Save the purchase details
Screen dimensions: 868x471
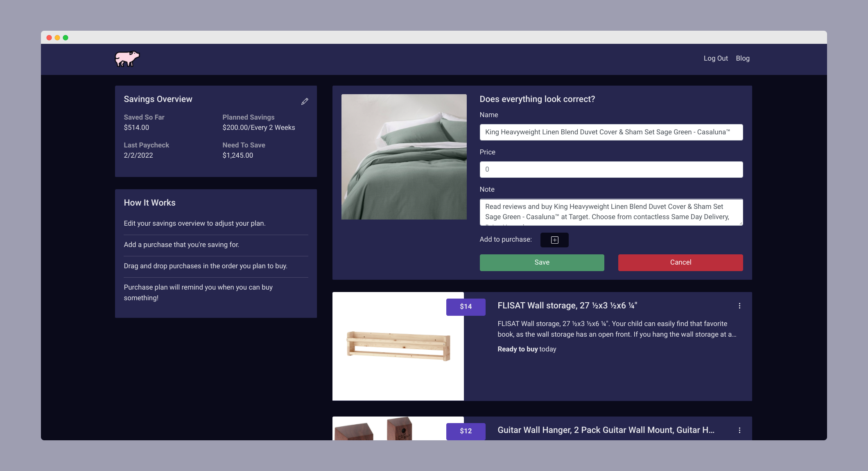542,262
